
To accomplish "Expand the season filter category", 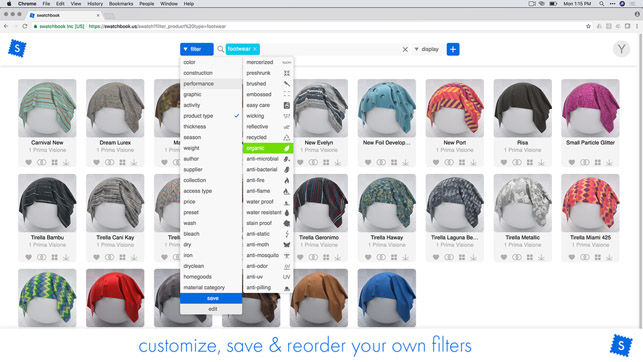I will pyautogui.click(x=211, y=137).
